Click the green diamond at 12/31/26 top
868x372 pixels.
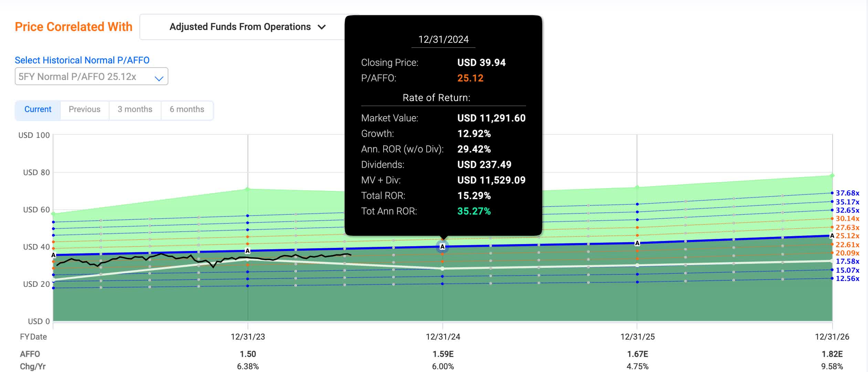832,176
